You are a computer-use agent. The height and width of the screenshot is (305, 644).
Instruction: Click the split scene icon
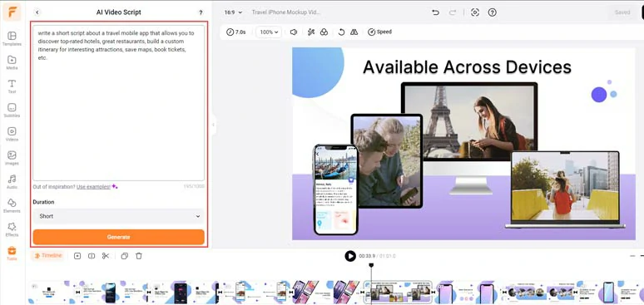click(x=92, y=256)
